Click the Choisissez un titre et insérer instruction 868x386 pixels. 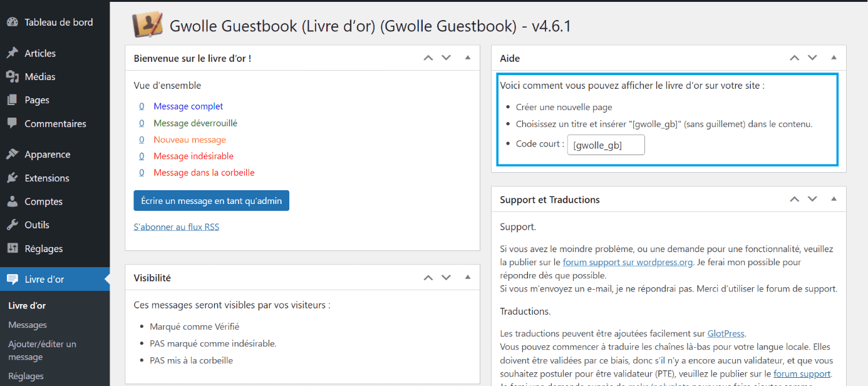[664, 124]
